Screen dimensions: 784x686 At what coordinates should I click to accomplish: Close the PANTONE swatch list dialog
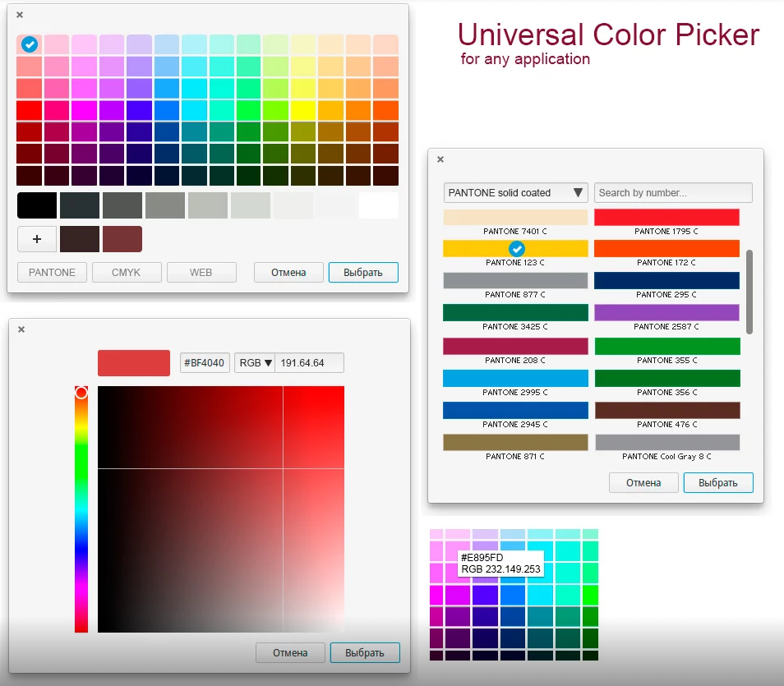coord(440,159)
